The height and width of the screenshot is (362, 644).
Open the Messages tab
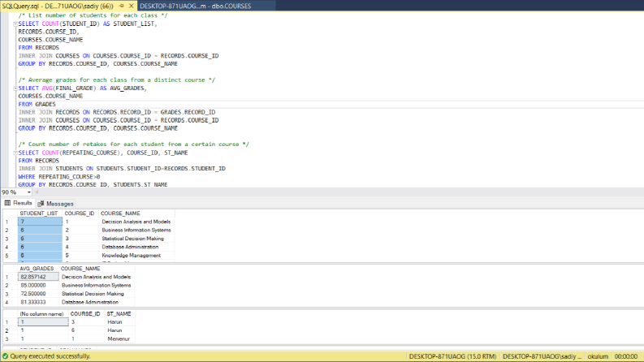(55, 204)
